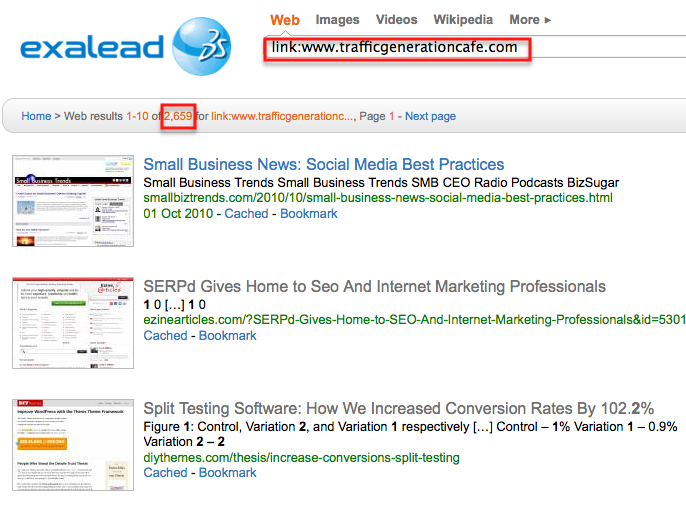The image size is (686, 506).
Task: Open Small Business Trends result thumbnail
Action: (73, 201)
